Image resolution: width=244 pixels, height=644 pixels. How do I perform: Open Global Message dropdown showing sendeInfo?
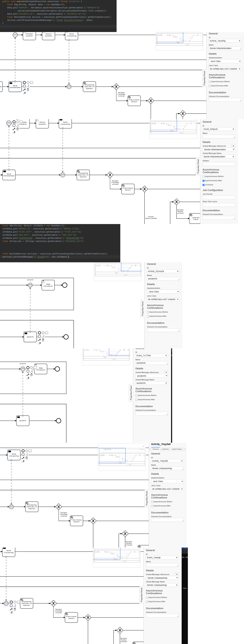coord(151,376)
